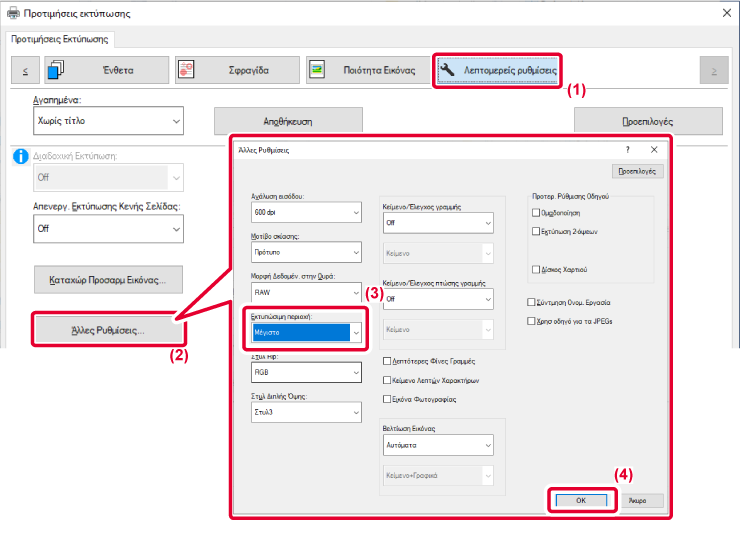Image resolution: width=740 pixels, height=541 pixels.
Task: Toggle the Χρησ οδηγό για τα JPEGs checkbox
Action: click(x=531, y=321)
